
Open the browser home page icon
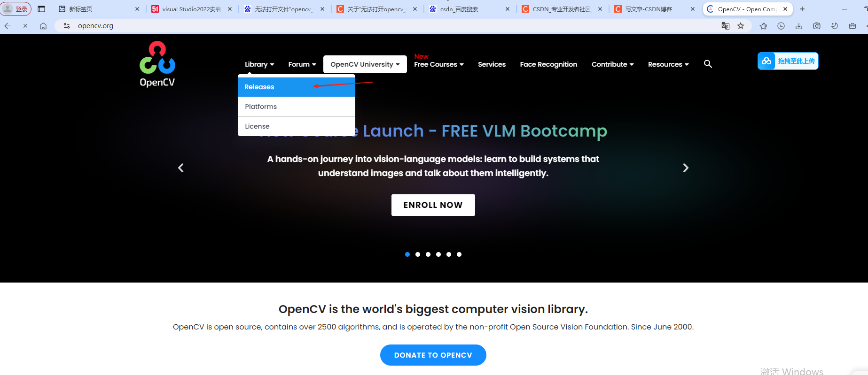tap(43, 26)
